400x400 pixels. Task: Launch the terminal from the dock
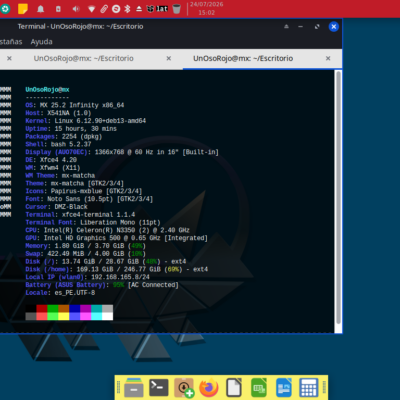coord(158,387)
